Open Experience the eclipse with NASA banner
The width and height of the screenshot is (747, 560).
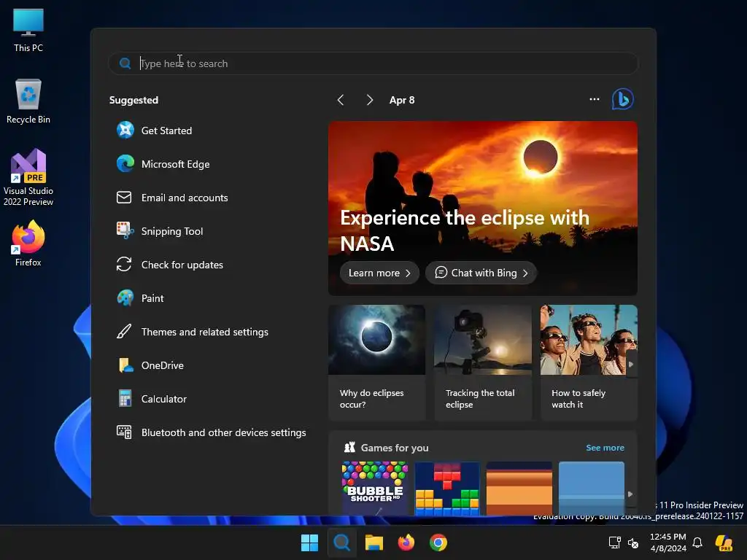[483, 208]
